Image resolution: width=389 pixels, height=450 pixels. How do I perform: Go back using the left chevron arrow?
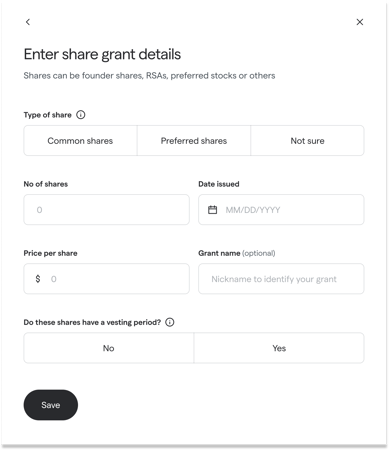(28, 22)
